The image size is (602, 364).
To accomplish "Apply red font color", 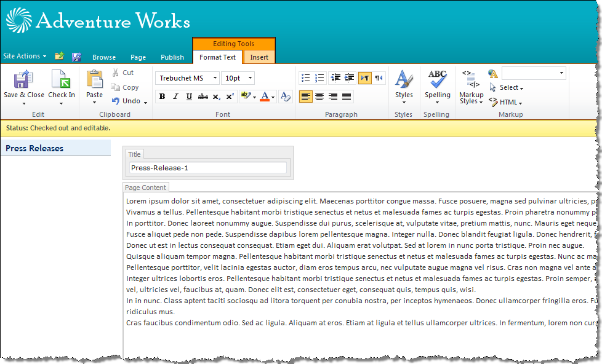I will pos(265,96).
